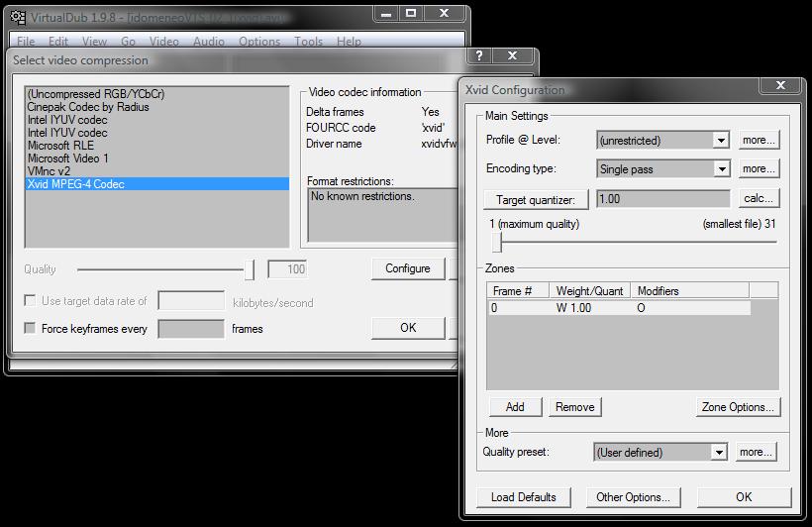Select 'Xvid MPEG-4 Codec' in list
Image resolution: width=812 pixels, height=527 pixels.
156,184
